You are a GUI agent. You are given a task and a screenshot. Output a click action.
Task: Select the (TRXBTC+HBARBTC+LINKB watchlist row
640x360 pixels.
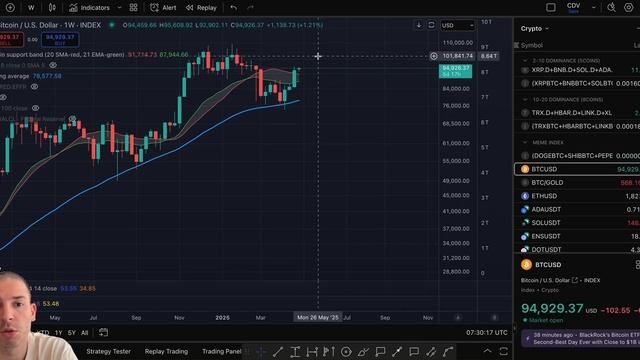[x=577, y=126]
